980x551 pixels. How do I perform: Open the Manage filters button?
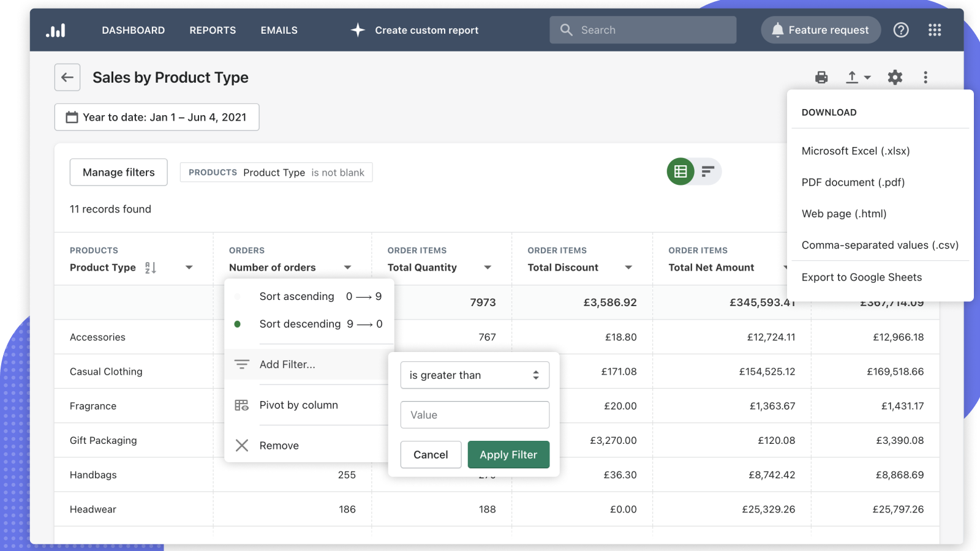pos(118,172)
